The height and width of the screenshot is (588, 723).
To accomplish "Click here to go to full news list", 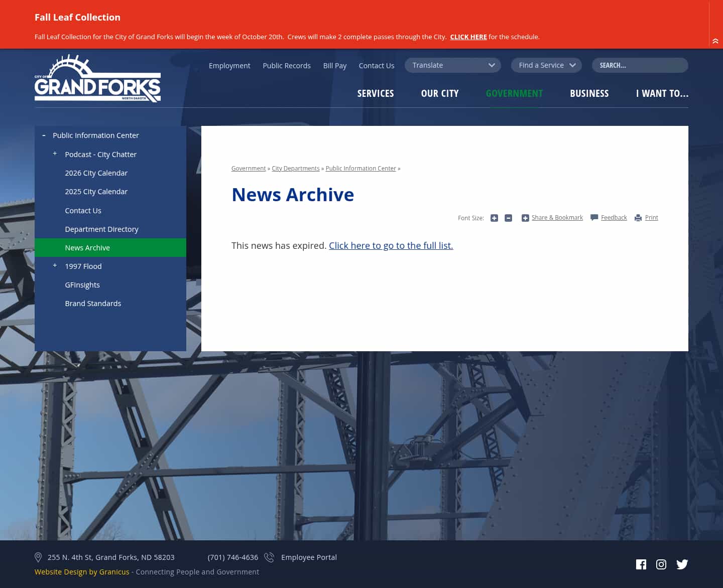I will pos(391,246).
